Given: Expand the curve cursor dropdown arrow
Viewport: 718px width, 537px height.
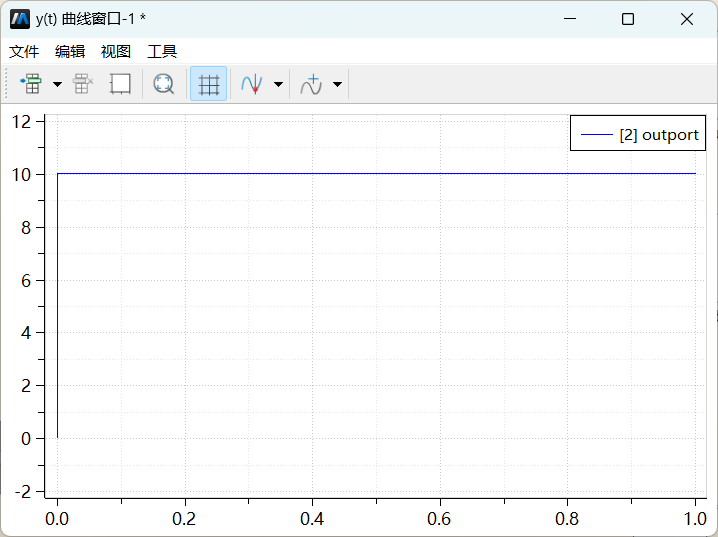Looking at the screenshot, I should pyautogui.click(x=278, y=84).
